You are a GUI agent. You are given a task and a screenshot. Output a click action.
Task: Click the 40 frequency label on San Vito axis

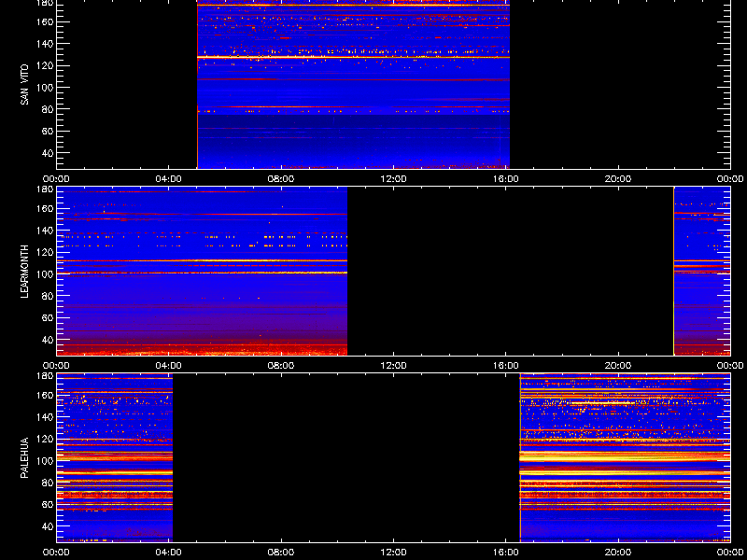click(49, 153)
